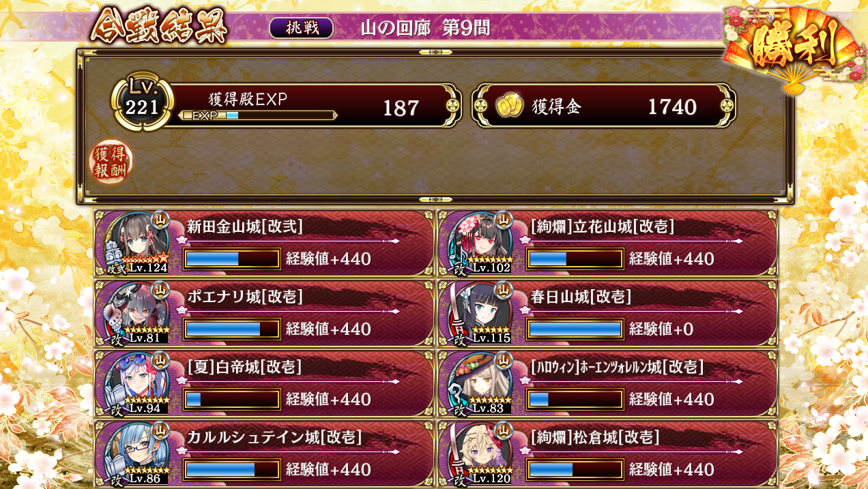This screenshot has height=489, width=868.
Task: Click the 山の回廊 第9間 stage title
Action: tap(425, 28)
